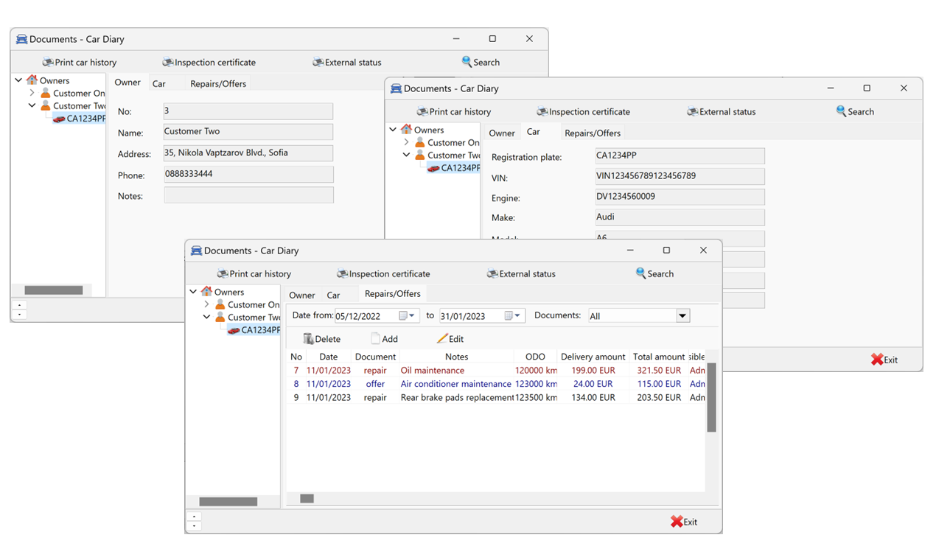
Task: Click Inspection certificate in Car tab window
Action: pos(583,111)
